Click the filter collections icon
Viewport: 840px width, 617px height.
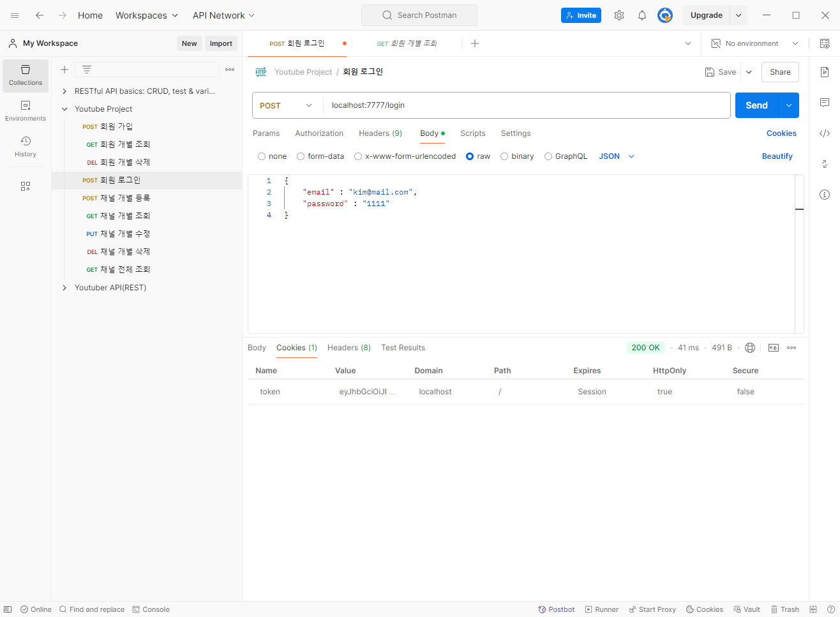tap(87, 70)
